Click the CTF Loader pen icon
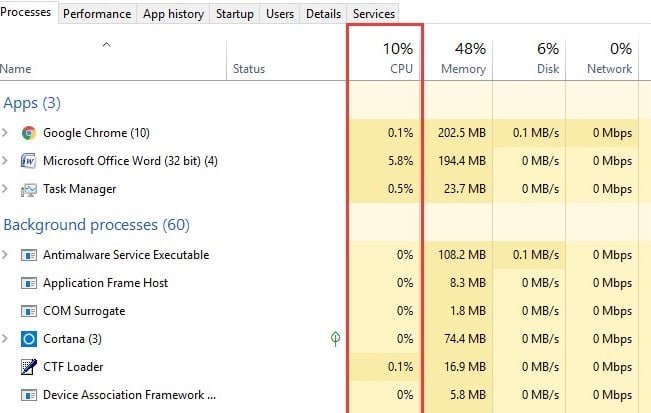This screenshot has width=651, height=413. pos(29,367)
